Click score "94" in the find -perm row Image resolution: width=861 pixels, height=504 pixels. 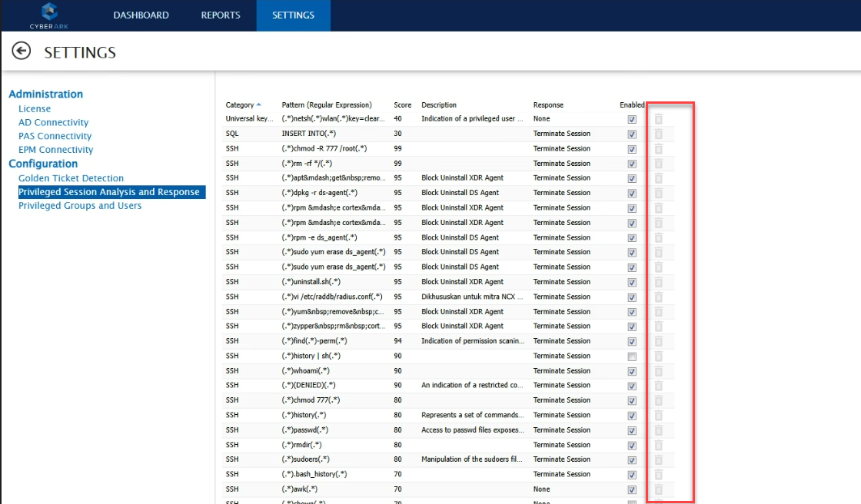click(397, 341)
